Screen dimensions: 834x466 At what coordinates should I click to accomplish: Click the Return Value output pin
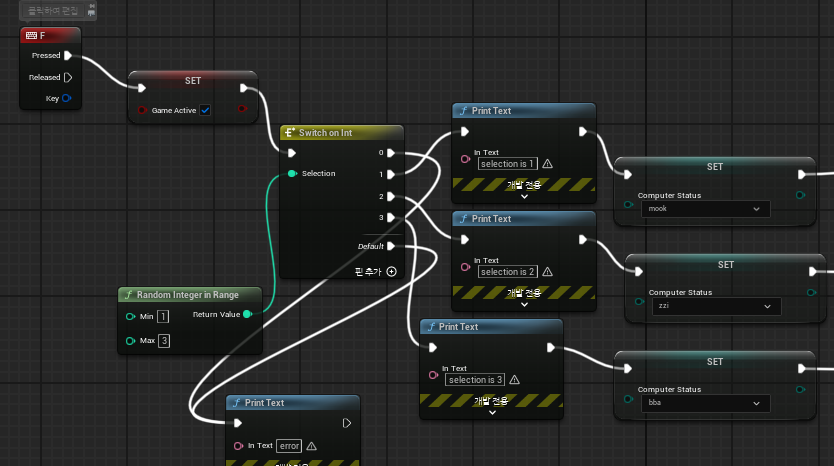(x=247, y=314)
